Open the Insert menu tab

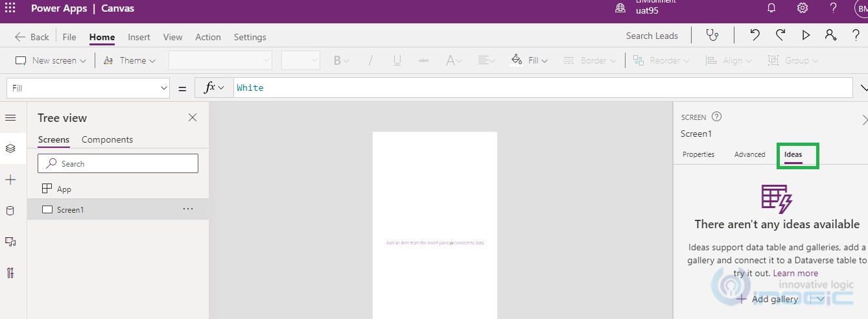pyautogui.click(x=139, y=37)
